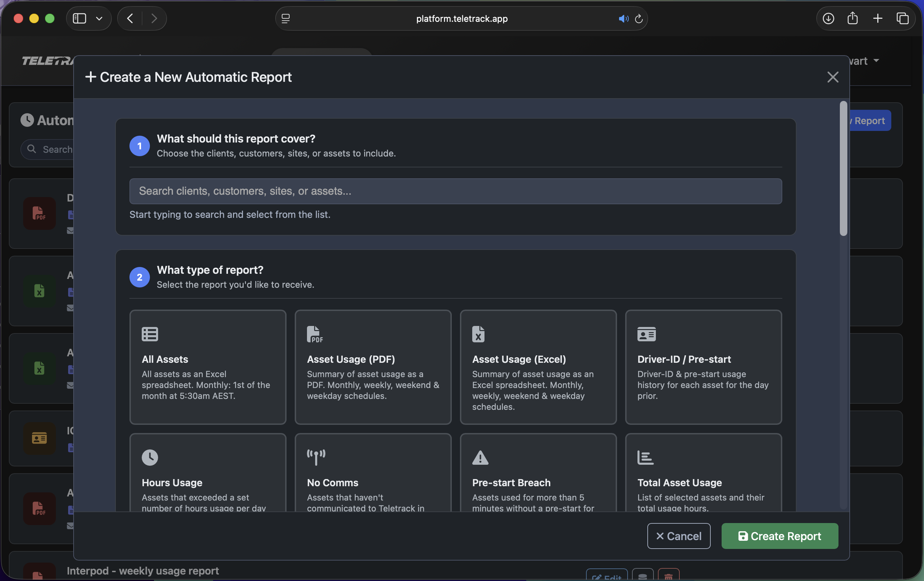Viewport: 924px width, 581px height.
Task: Click 'Start typing to search and select' hint text
Action: click(230, 214)
